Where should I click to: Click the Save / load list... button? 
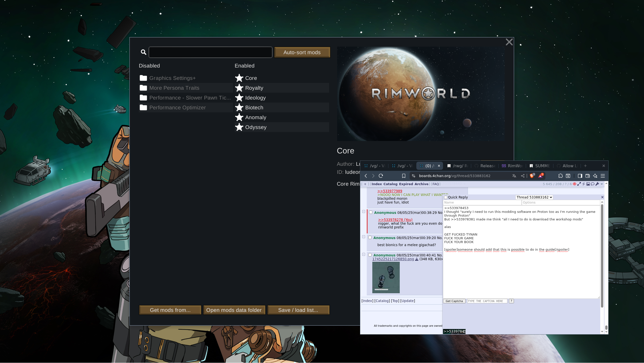pyautogui.click(x=298, y=310)
